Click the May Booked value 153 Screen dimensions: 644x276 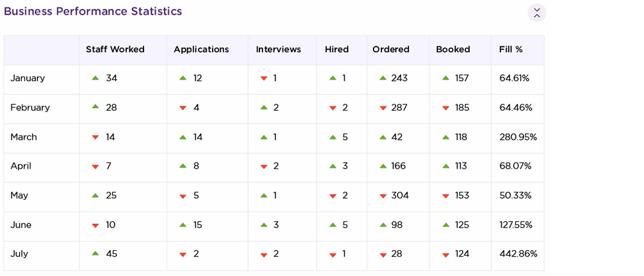(x=462, y=196)
